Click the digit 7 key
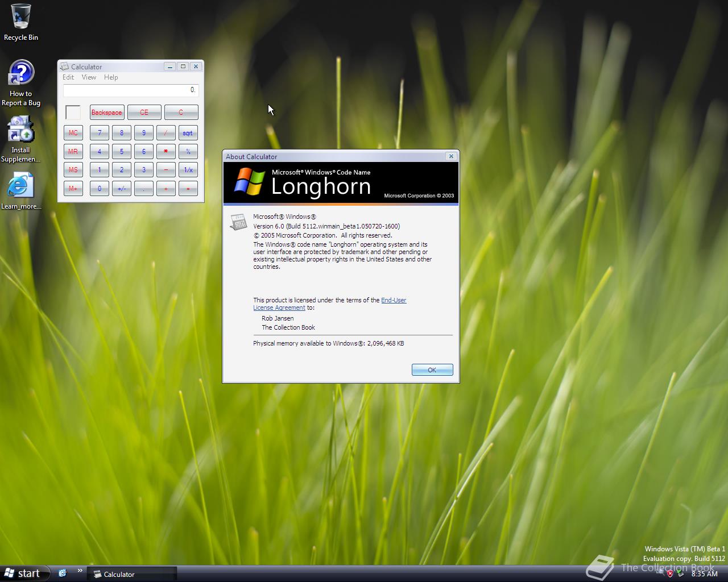The image size is (728, 582). [x=100, y=133]
